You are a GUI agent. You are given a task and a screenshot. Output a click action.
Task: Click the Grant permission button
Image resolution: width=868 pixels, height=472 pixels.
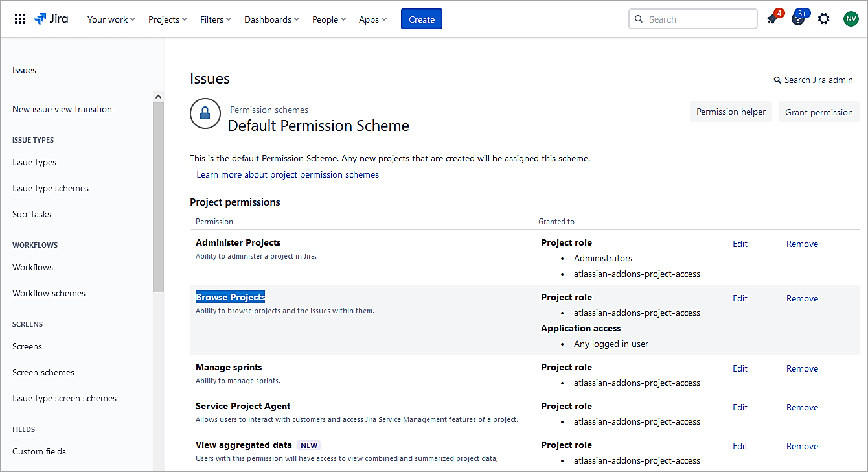coord(819,112)
